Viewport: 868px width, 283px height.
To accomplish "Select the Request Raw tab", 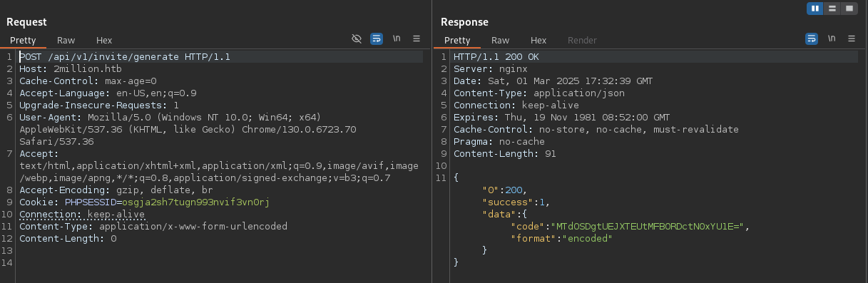I will click(66, 41).
